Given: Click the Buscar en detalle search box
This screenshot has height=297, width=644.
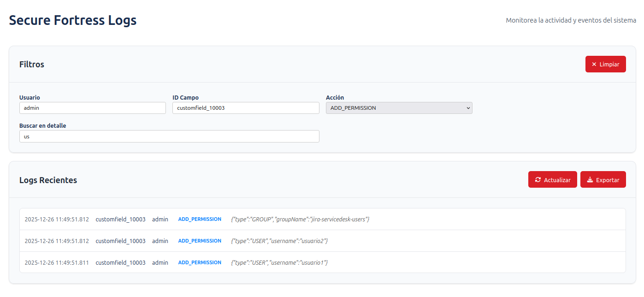Looking at the screenshot, I should coord(169,136).
